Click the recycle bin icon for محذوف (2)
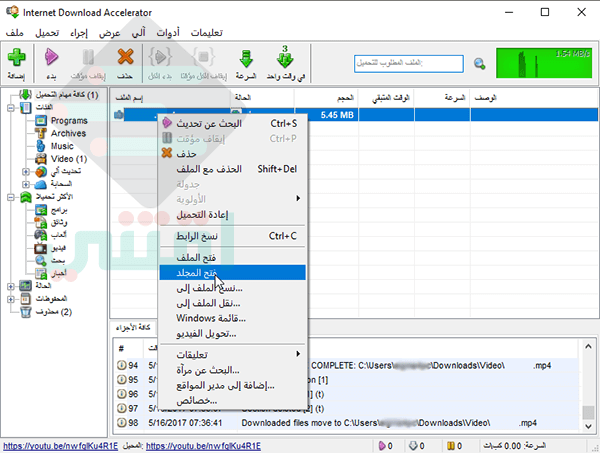Screen dimensions: 600x453 [26, 312]
